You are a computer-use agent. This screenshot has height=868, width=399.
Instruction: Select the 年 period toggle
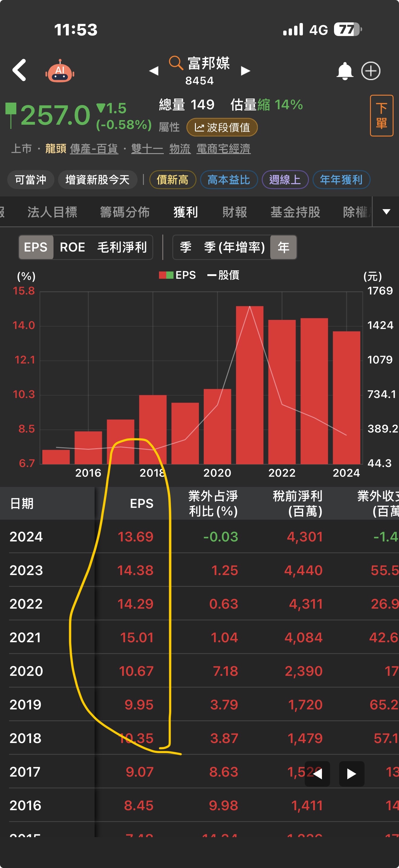pyautogui.click(x=283, y=247)
